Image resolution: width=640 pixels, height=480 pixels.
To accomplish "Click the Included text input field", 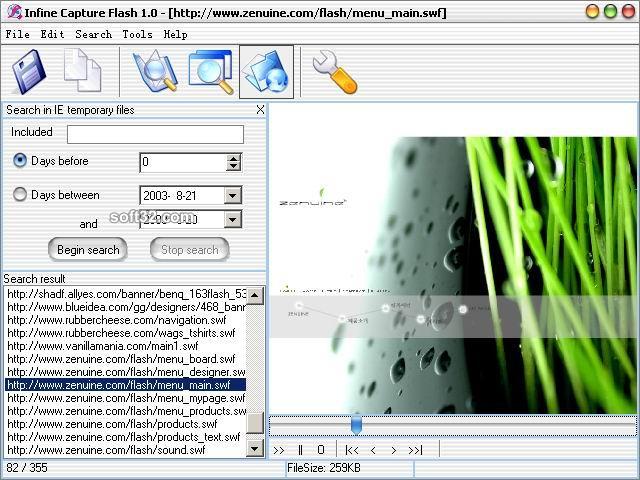I will click(x=156, y=134).
